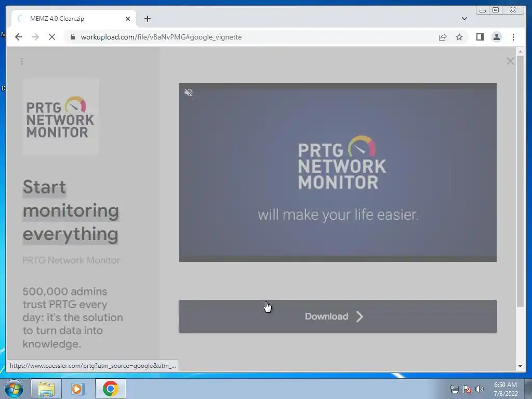The image size is (532, 399).
Task: Click the forward navigation arrow
Action: point(35,37)
